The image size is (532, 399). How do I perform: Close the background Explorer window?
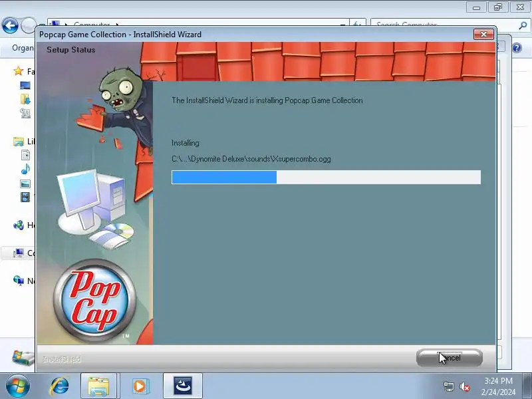(520, 7)
